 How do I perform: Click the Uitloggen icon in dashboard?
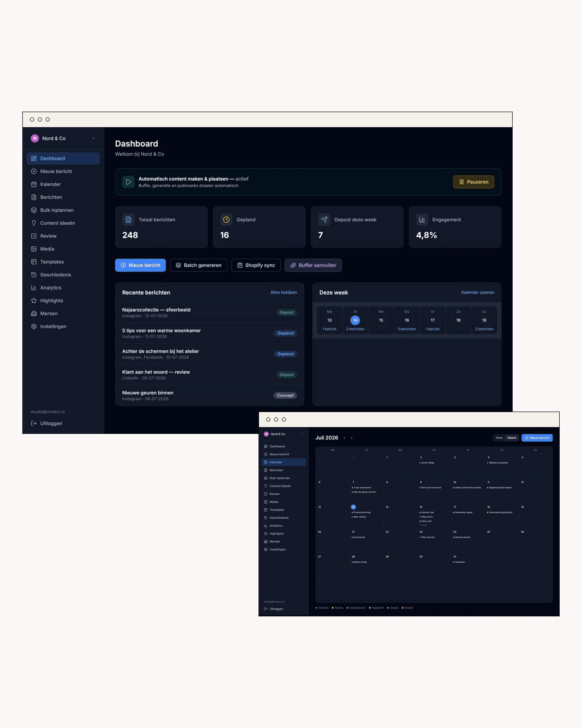[x=34, y=423]
